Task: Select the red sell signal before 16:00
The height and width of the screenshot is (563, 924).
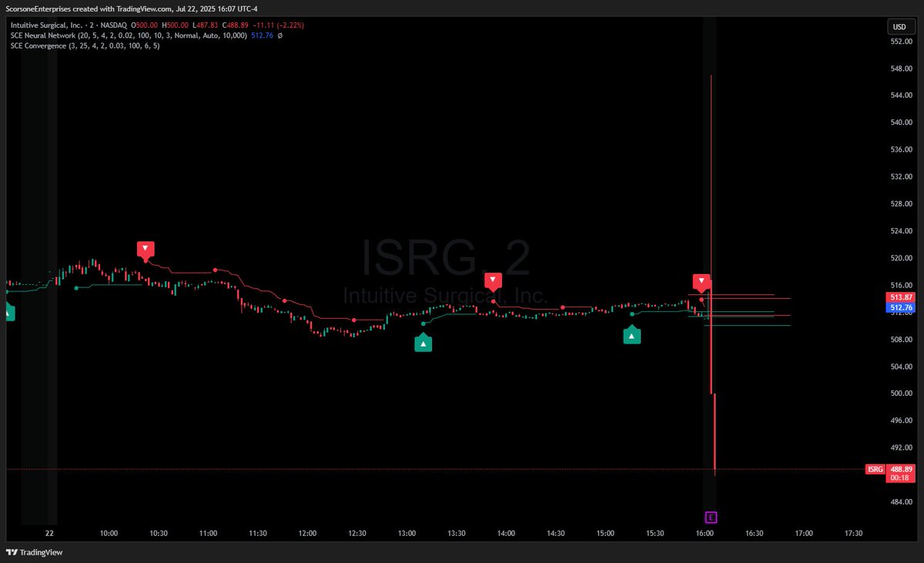Action: pyautogui.click(x=701, y=281)
